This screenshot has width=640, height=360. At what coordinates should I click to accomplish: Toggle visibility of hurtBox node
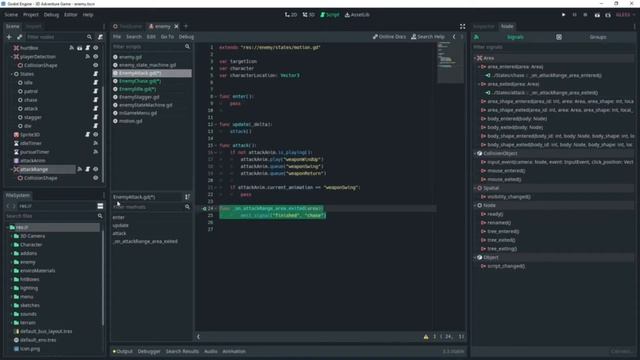tap(96, 48)
